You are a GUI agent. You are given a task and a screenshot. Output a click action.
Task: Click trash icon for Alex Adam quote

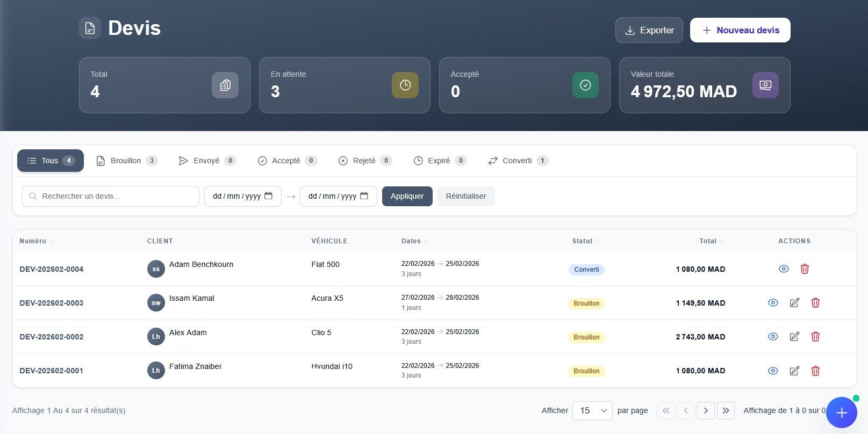(815, 337)
